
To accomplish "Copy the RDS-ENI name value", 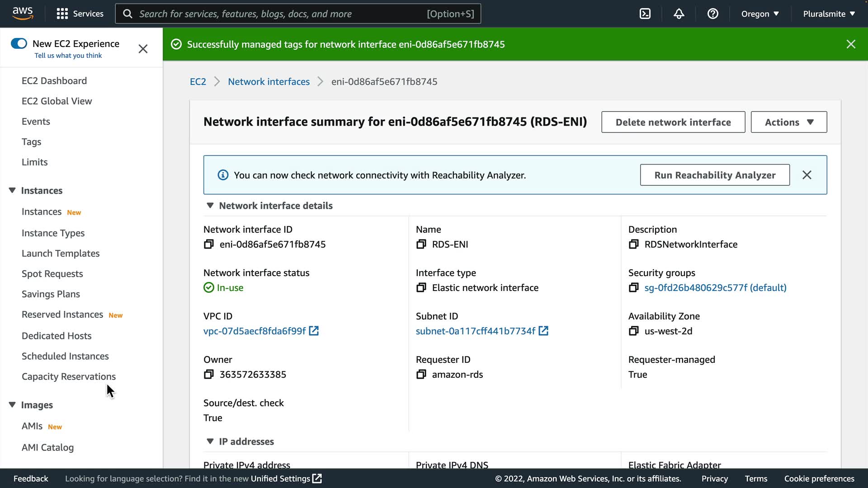I will coord(421,244).
